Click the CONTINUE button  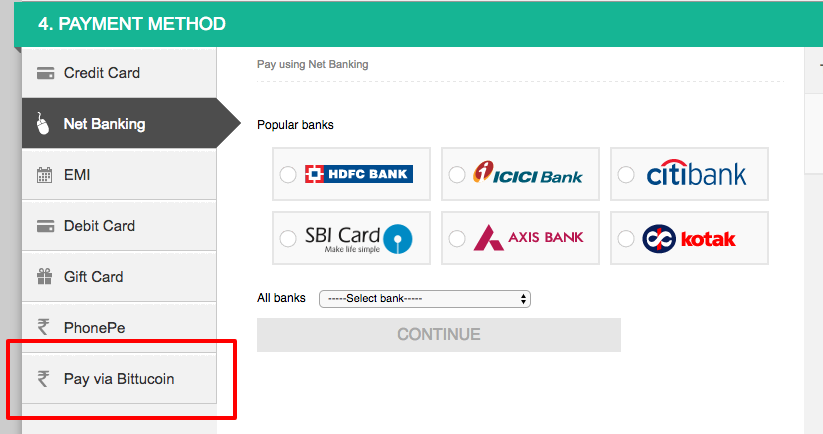coord(439,335)
